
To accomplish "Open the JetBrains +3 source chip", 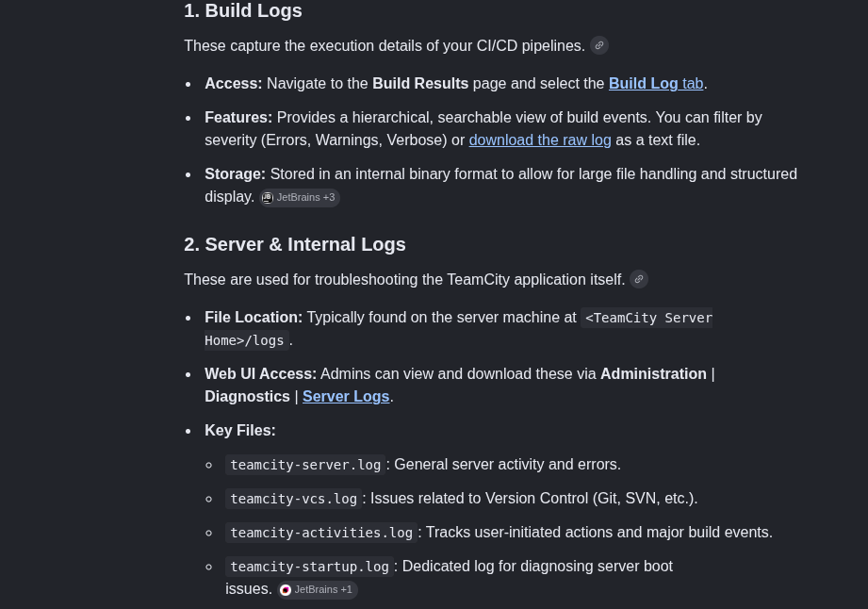I will [x=300, y=198].
